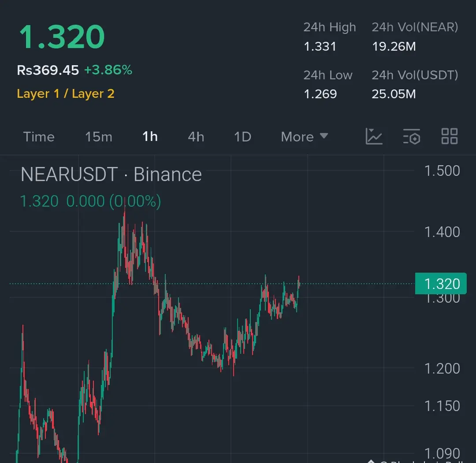The height and width of the screenshot is (463, 476).
Task: Click the 1.500 price axis label
Action: click(x=442, y=171)
